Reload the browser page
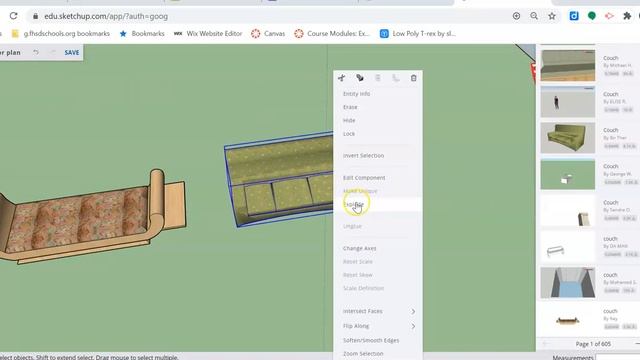 13,16
